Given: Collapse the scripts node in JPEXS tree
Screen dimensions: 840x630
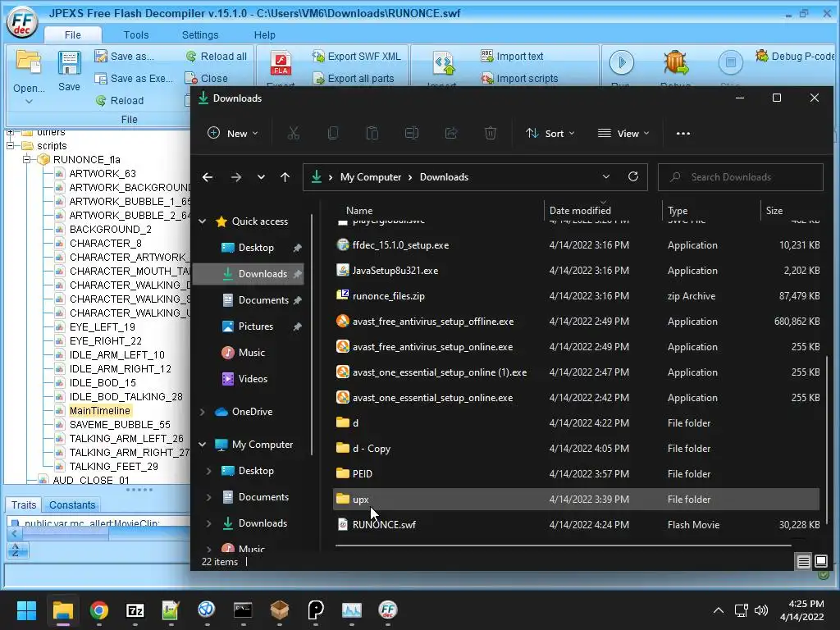Looking at the screenshot, I should point(10,146).
